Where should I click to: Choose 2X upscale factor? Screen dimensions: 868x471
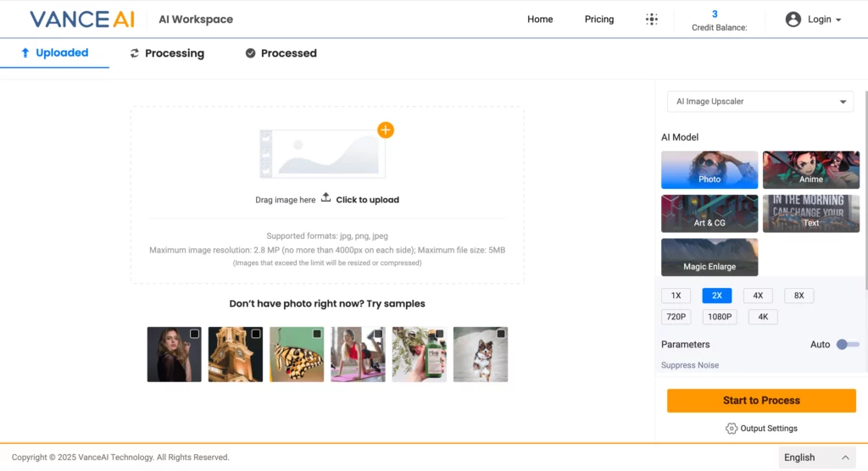(x=717, y=296)
